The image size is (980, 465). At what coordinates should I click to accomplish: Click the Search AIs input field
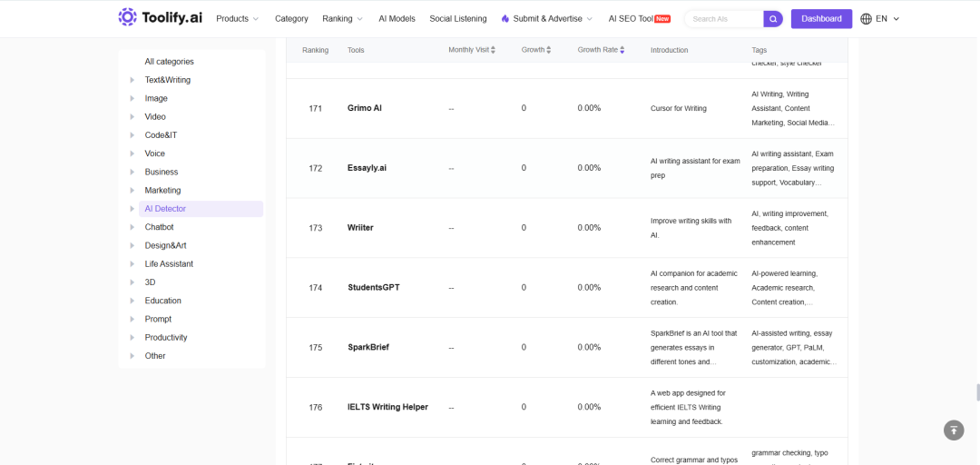pyautogui.click(x=725, y=19)
